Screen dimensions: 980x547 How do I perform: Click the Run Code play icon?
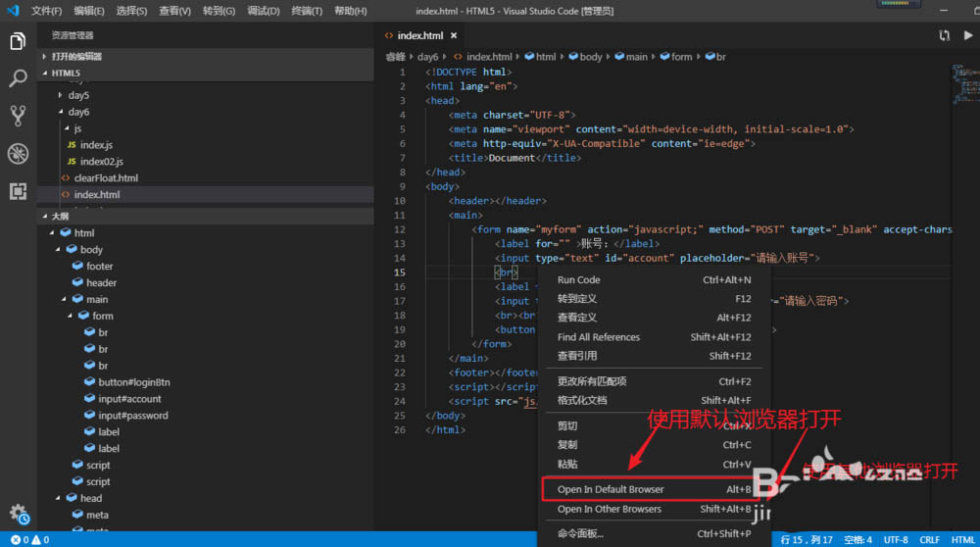pyautogui.click(x=966, y=35)
